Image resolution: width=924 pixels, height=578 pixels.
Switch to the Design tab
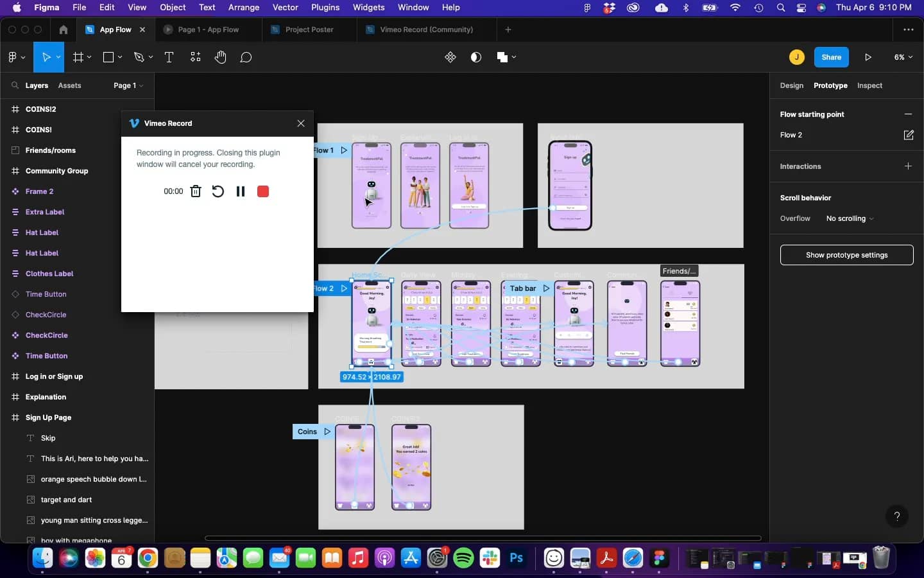tap(791, 85)
